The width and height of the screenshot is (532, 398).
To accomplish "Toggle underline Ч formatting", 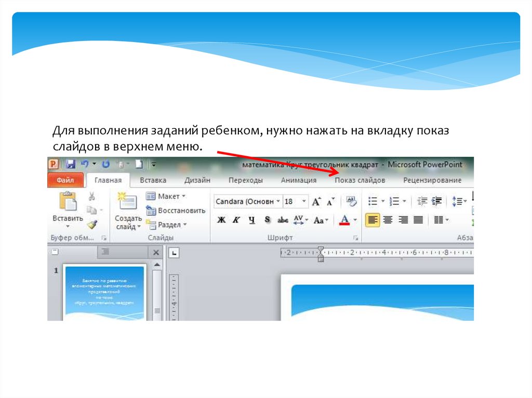I will point(252,220).
